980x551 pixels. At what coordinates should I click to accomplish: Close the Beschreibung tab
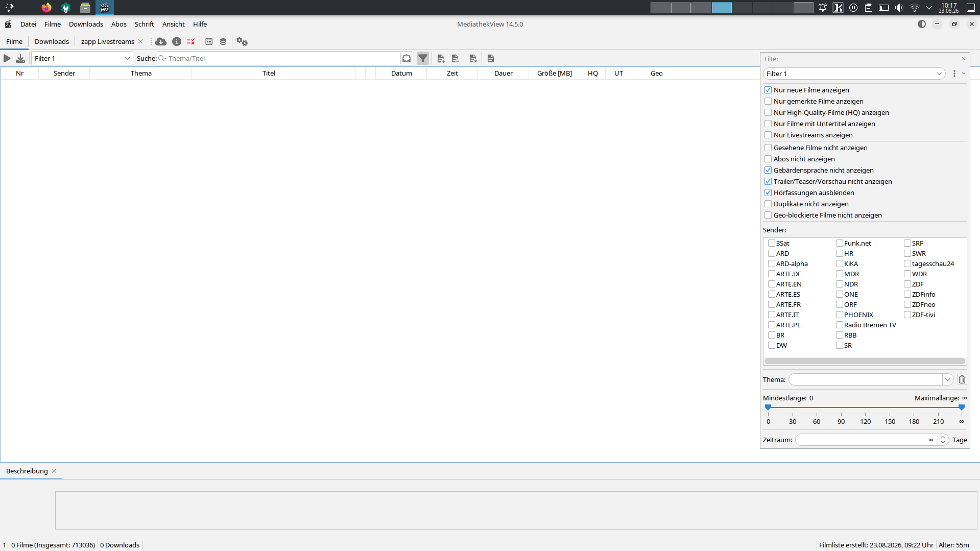tap(54, 471)
